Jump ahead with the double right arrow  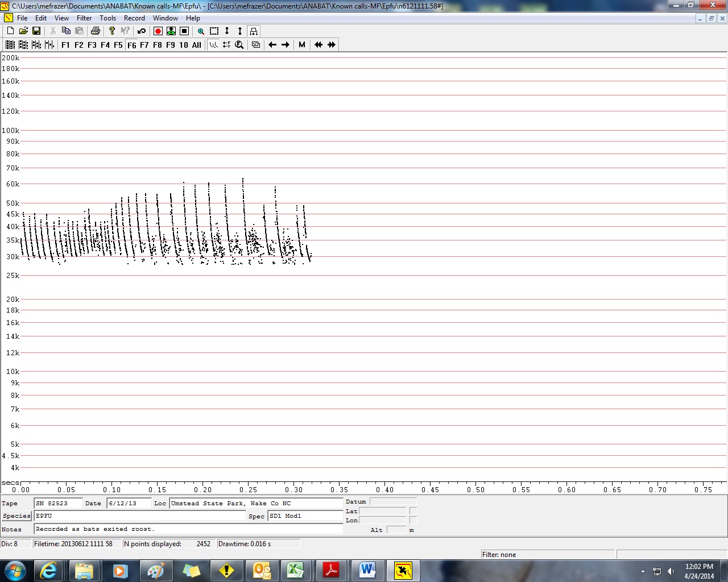coord(332,44)
